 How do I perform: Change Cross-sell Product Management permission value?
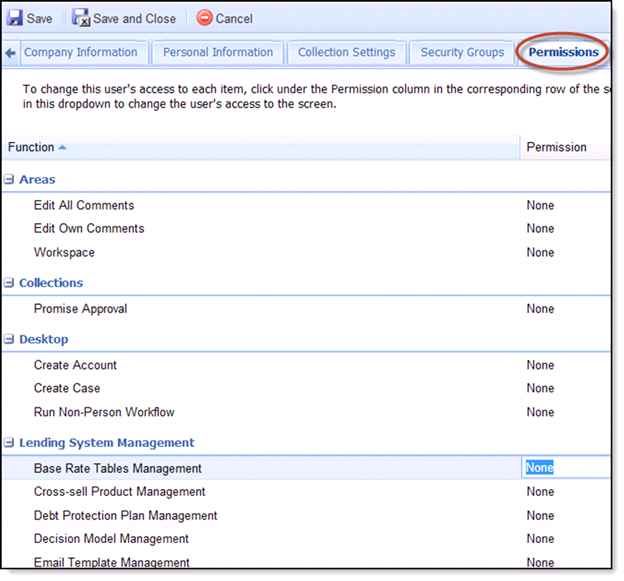point(540,491)
